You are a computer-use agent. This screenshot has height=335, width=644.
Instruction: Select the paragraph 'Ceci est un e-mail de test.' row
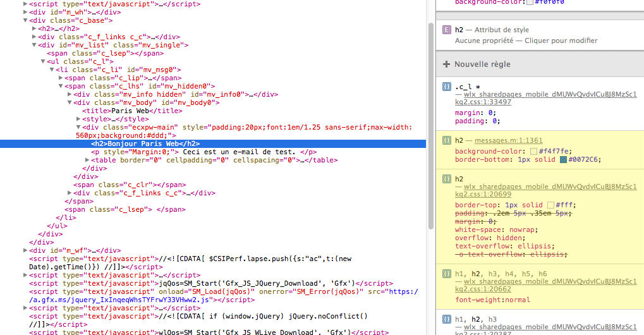click(x=204, y=152)
